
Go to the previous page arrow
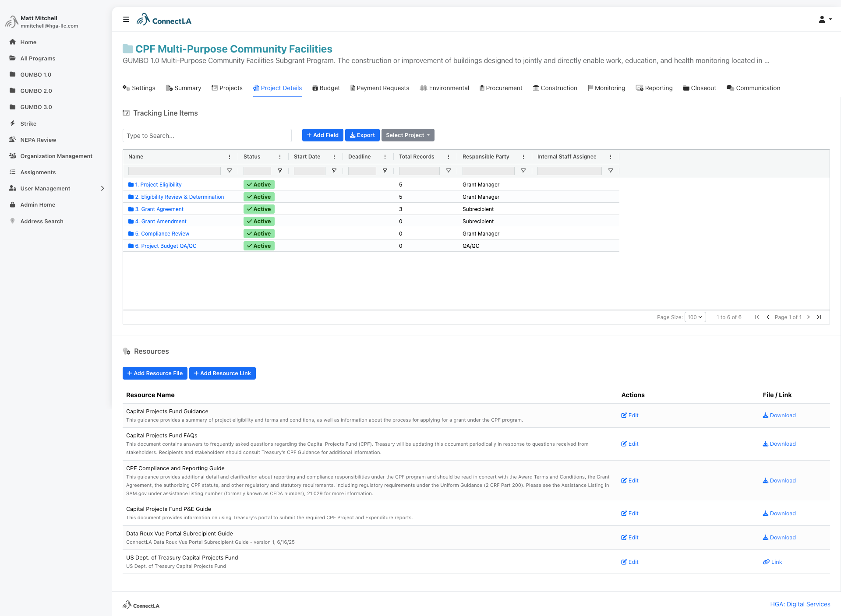click(x=768, y=317)
